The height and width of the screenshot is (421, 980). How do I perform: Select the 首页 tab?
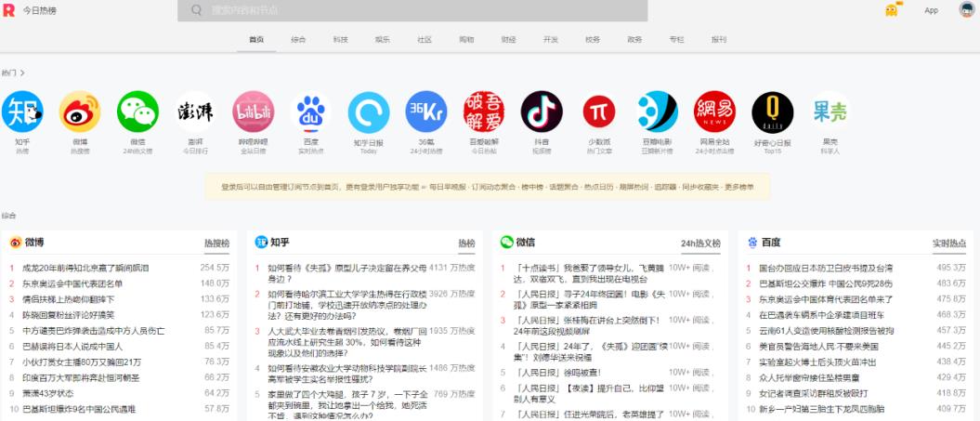tap(256, 39)
